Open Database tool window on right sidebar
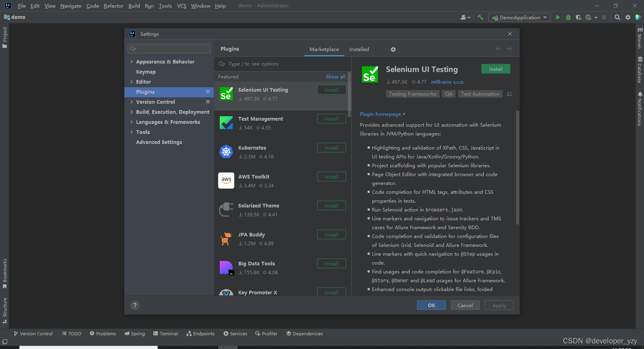644x349 pixels. point(640,70)
